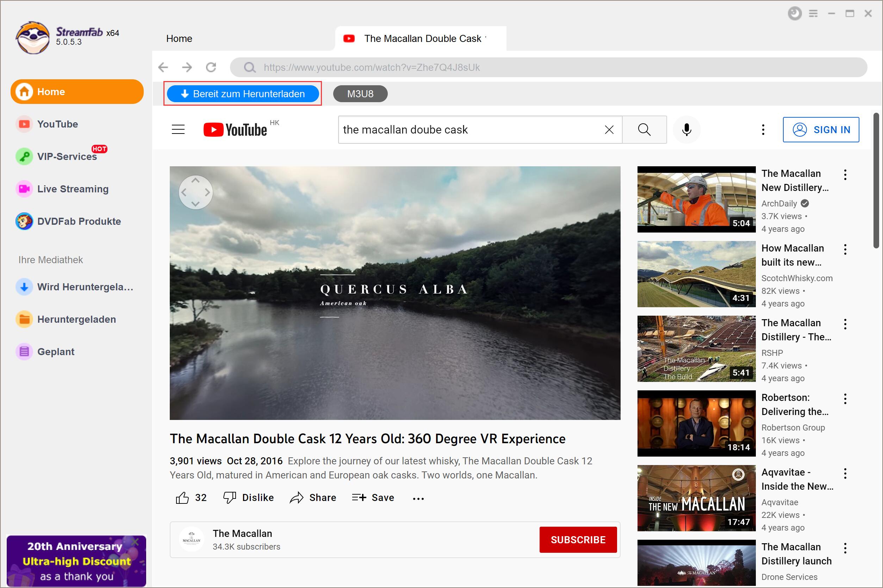This screenshot has height=588, width=883.
Task: Open options for Aqvavitae video
Action: click(845, 474)
